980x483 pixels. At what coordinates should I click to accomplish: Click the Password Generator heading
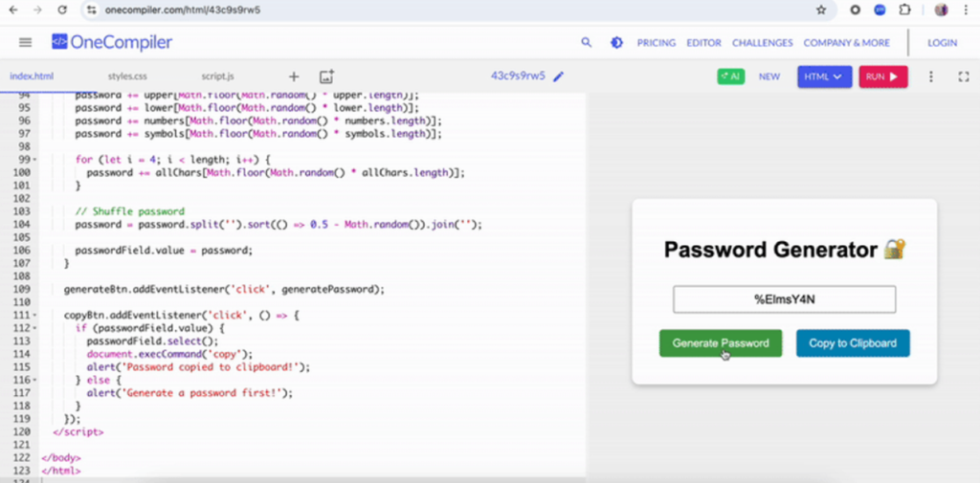pyautogui.click(x=785, y=250)
